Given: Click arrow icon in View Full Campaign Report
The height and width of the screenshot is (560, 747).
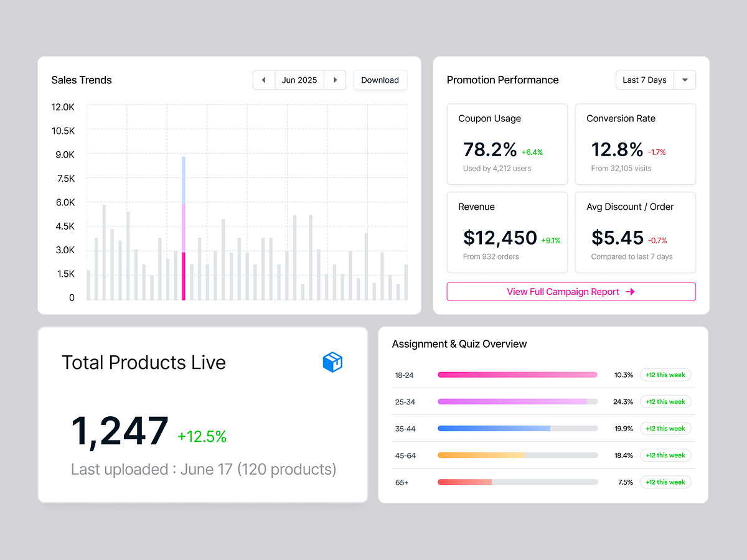Looking at the screenshot, I should point(630,292).
